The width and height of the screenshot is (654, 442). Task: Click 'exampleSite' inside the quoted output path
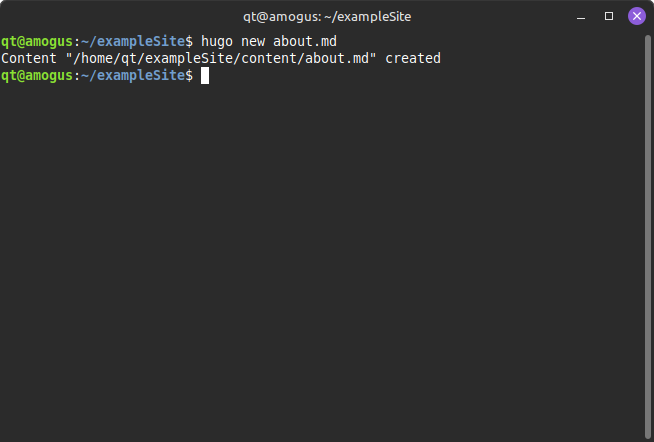(x=185, y=59)
